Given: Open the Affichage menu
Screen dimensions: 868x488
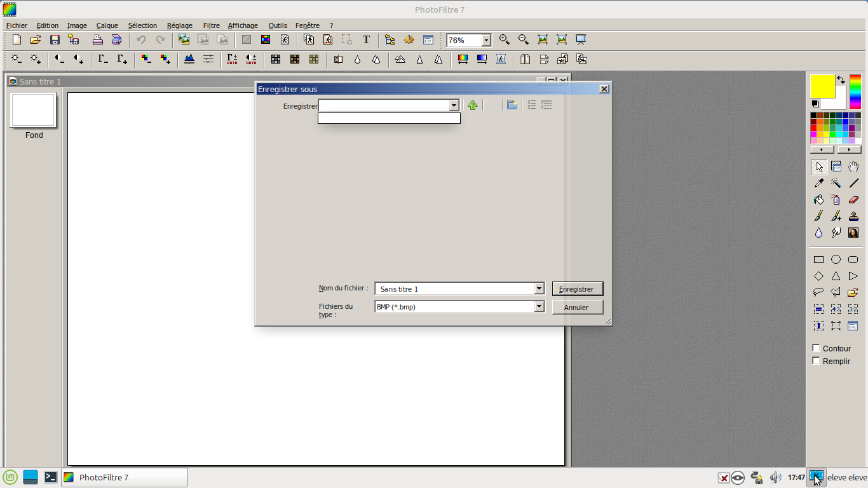Looking at the screenshot, I should tap(243, 25).
